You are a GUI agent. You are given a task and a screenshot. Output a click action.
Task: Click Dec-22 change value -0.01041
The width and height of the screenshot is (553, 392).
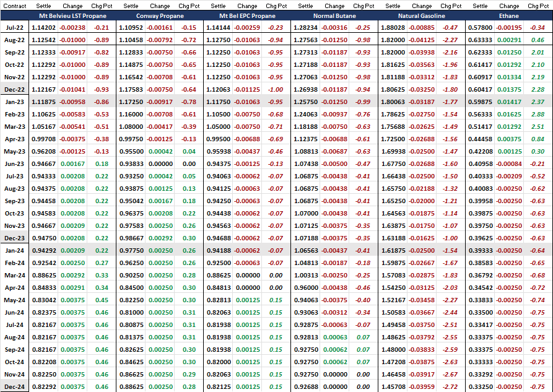click(x=72, y=90)
